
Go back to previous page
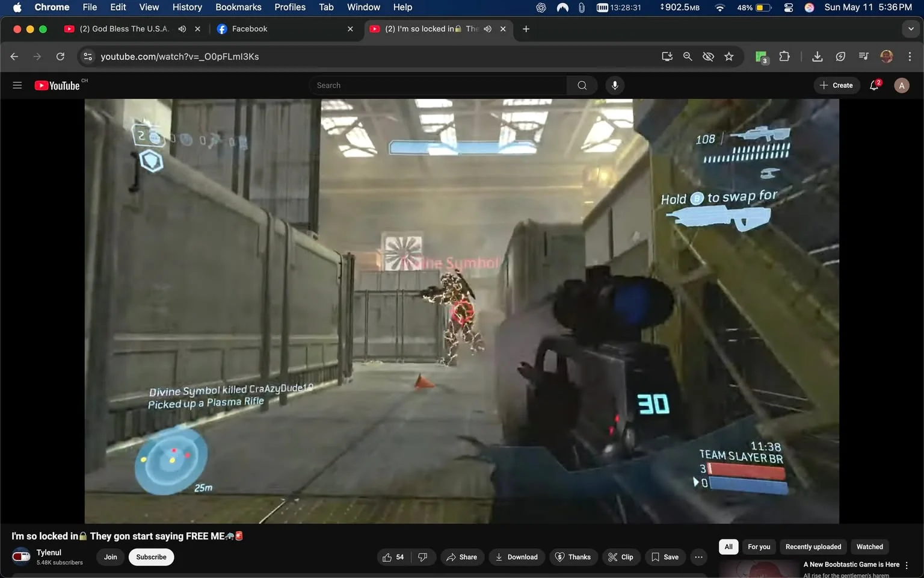(14, 57)
